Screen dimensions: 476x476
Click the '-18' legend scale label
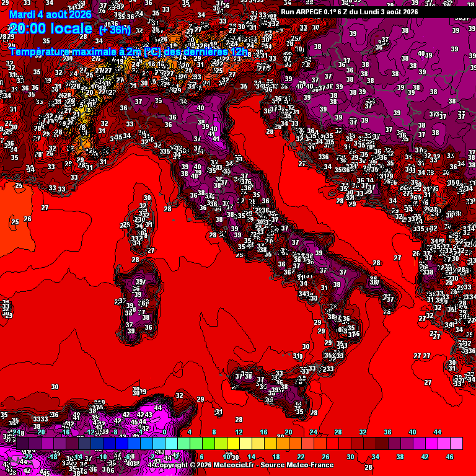coord(53,457)
